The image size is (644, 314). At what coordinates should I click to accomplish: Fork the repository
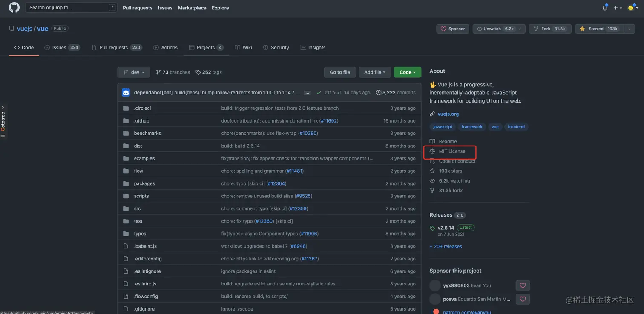click(549, 29)
